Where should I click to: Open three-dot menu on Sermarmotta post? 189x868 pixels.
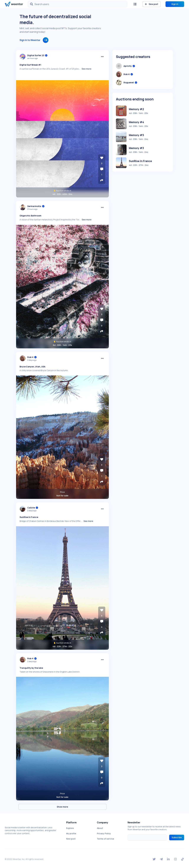(x=102, y=208)
